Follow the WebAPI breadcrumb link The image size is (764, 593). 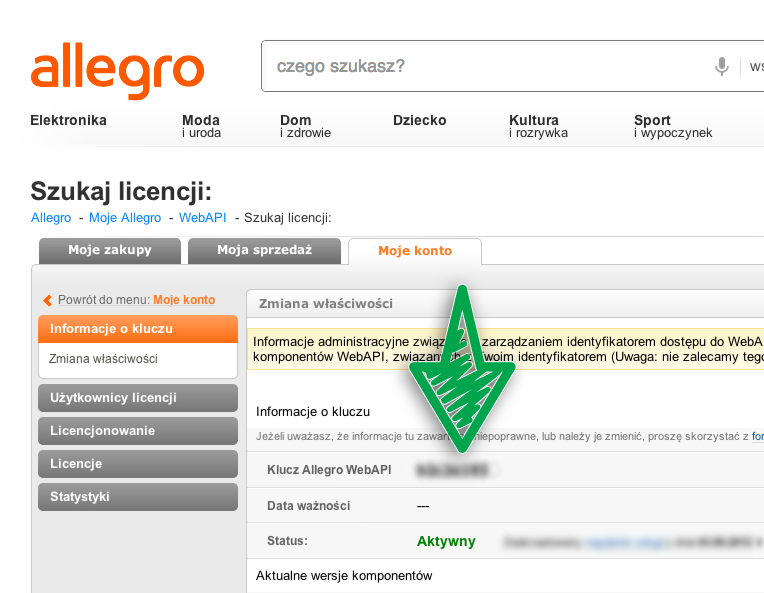(x=203, y=218)
